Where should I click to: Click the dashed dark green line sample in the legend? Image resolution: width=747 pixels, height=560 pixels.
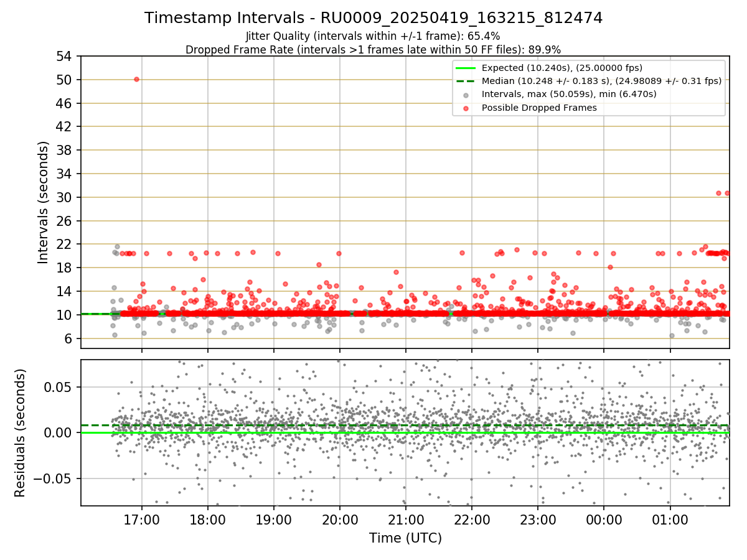(466, 81)
